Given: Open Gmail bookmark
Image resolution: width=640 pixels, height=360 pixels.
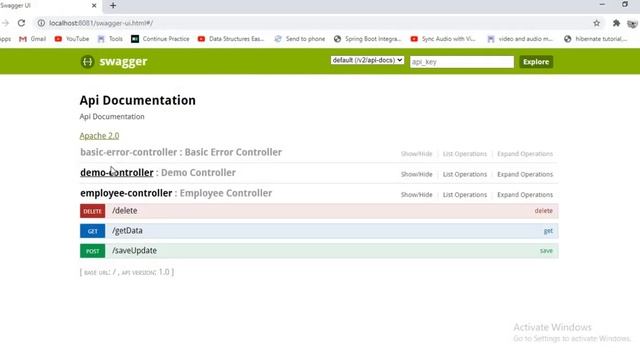Looking at the screenshot, I should (x=33, y=39).
